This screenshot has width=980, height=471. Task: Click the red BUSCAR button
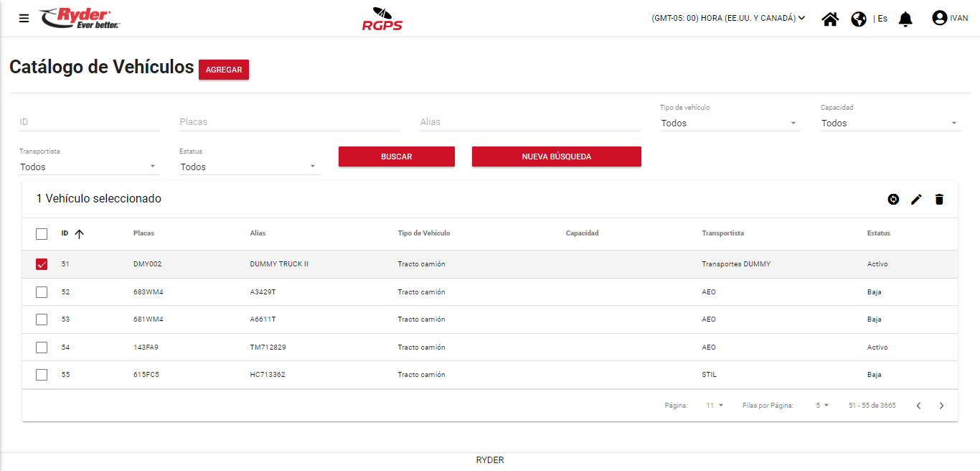coord(396,157)
